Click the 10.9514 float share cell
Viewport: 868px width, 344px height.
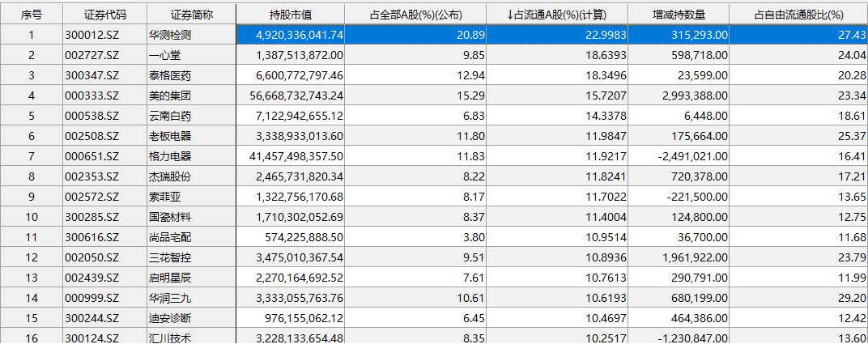pos(559,237)
